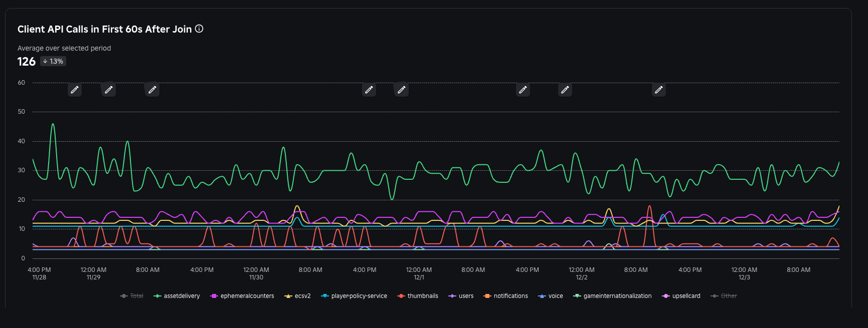The width and height of the screenshot is (868, 328).
Task: Click the down 1.3% change badge
Action: click(53, 61)
